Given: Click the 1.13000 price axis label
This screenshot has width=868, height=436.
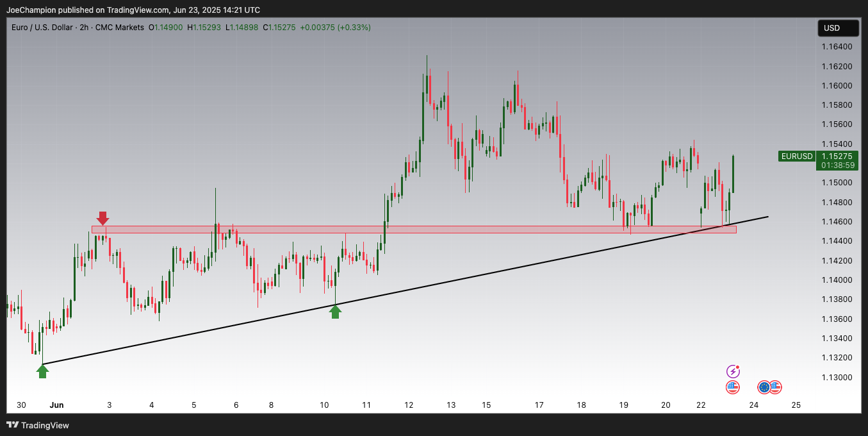Looking at the screenshot, I should point(837,377).
